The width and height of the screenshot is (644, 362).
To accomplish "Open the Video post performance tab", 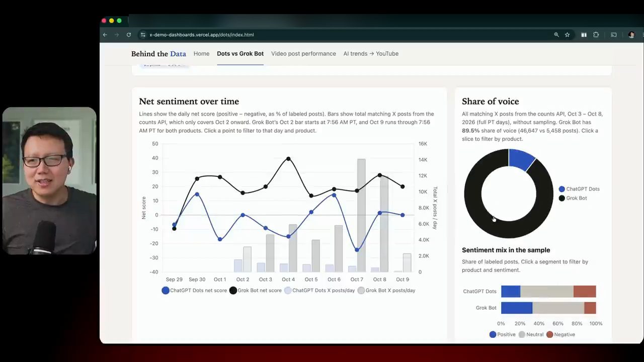I will [303, 54].
